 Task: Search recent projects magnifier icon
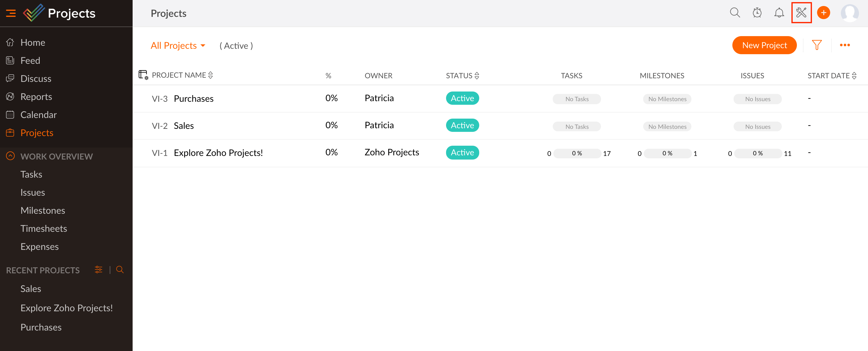120,269
